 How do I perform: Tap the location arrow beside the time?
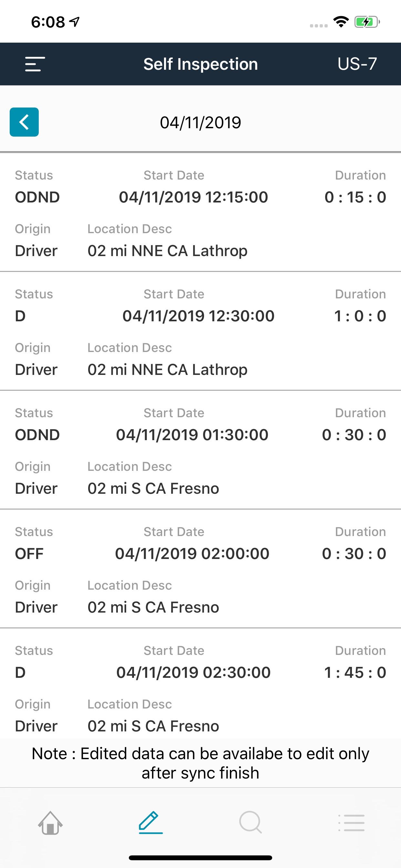tap(75, 22)
